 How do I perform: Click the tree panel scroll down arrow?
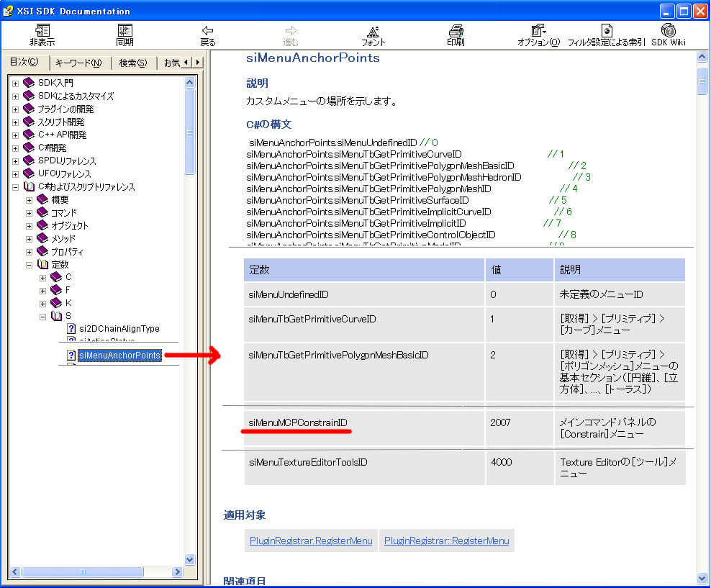[x=189, y=559]
